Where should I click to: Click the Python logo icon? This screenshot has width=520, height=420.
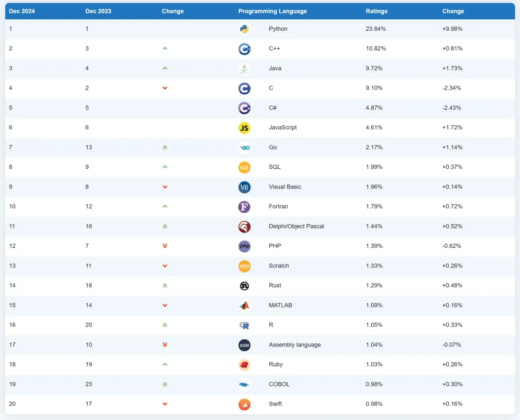pyautogui.click(x=244, y=29)
